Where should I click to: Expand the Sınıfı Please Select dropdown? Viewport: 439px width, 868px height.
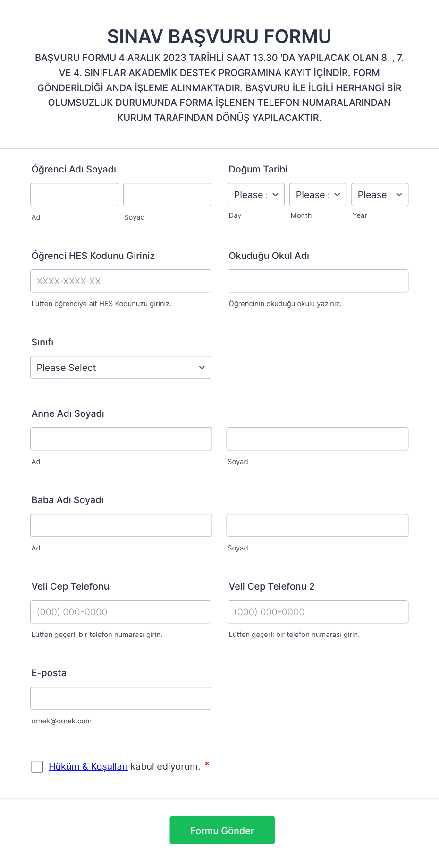pos(120,367)
